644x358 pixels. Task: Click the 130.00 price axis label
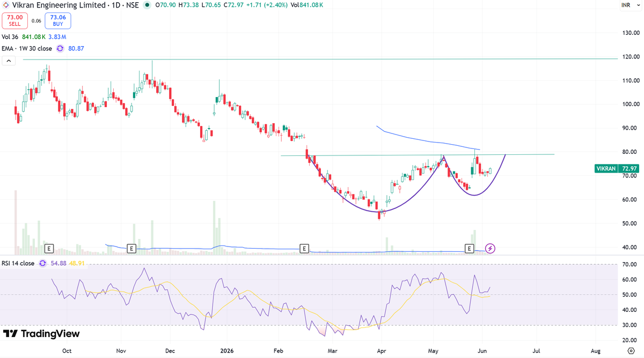pos(630,33)
